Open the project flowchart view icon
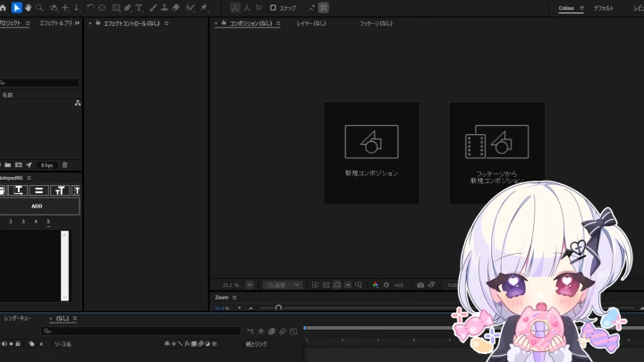This screenshot has width=644, height=362. tap(78, 103)
